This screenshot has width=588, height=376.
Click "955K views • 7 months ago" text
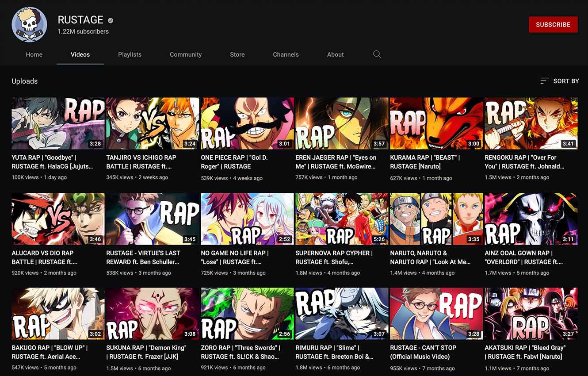coord(422,368)
